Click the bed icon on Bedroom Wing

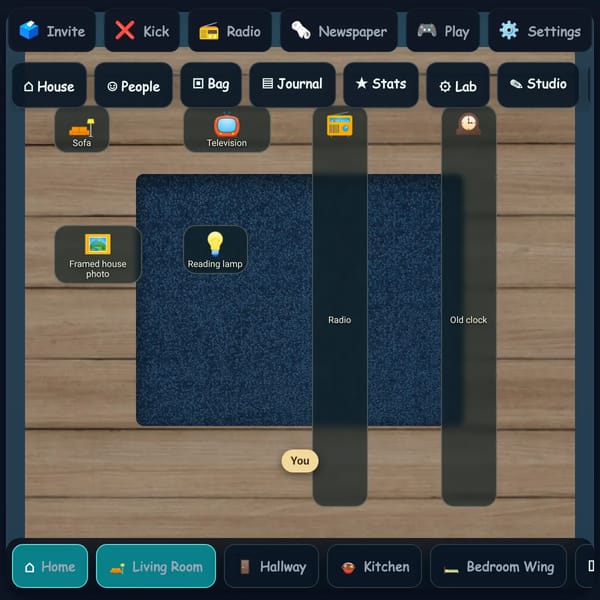pos(451,570)
